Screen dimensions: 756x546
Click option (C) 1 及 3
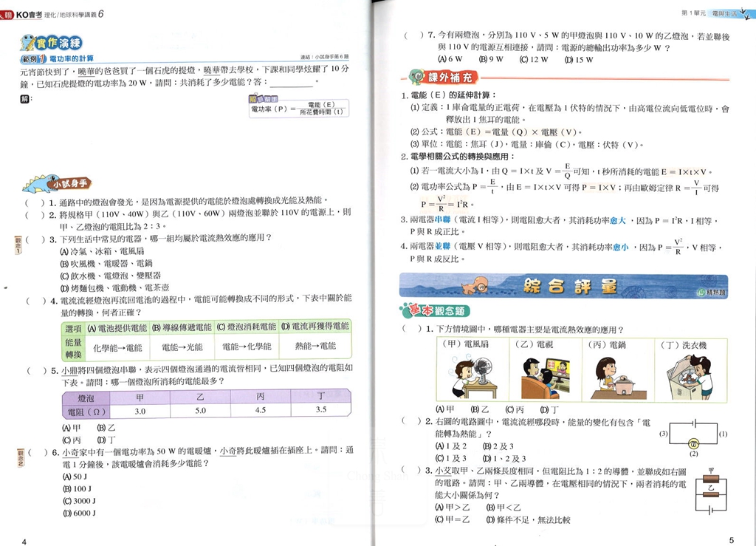click(x=451, y=458)
